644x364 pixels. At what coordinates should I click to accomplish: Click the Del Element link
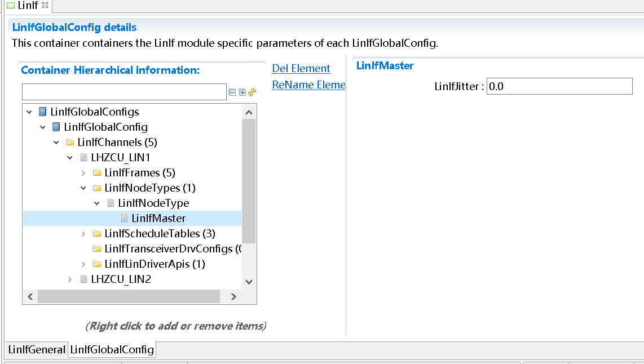[x=301, y=69]
